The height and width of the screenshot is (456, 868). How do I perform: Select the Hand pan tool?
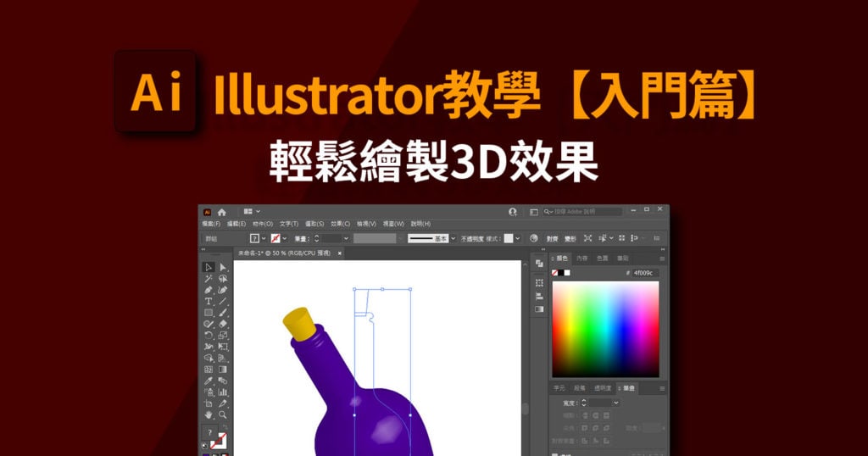coord(209,414)
